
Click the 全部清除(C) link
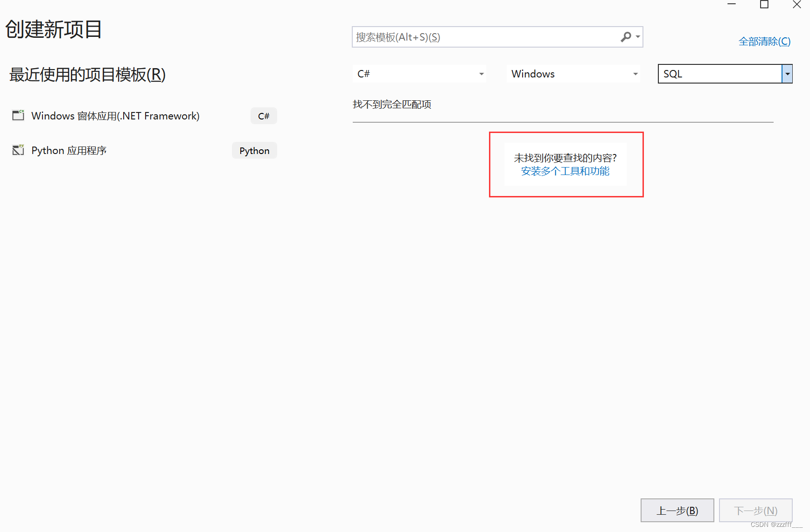(764, 42)
